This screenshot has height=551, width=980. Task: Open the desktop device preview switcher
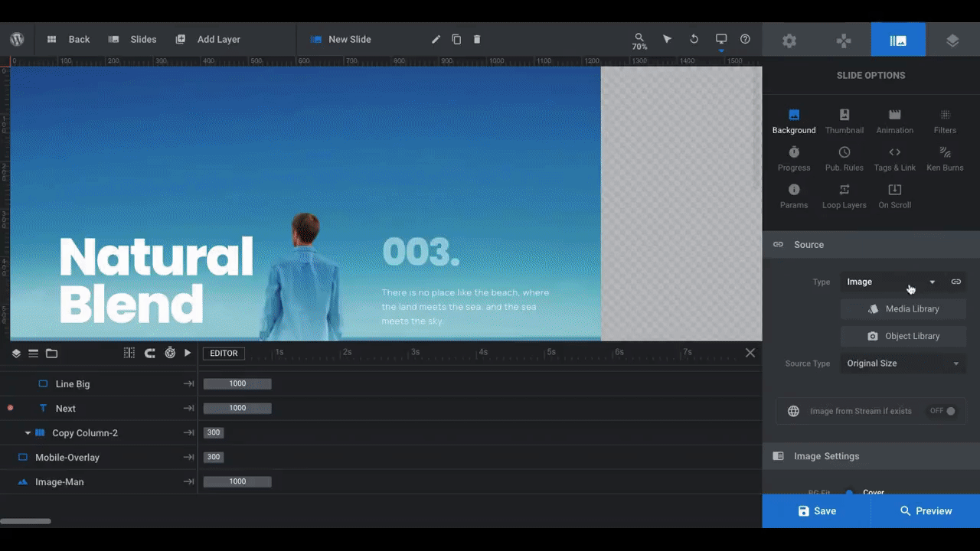point(721,41)
